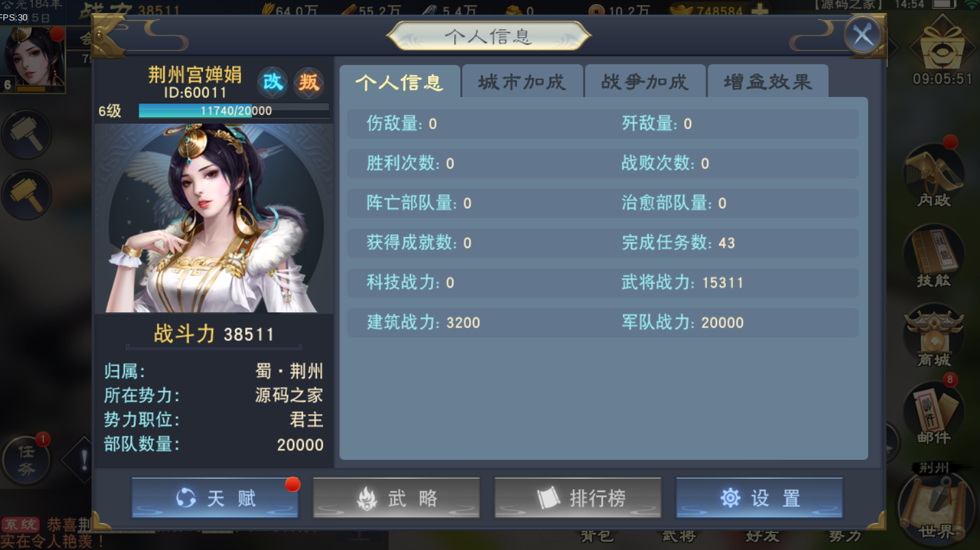Click the 改 rename icon beside the player name
Image resolution: width=980 pixels, height=550 pixels.
tap(272, 82)
